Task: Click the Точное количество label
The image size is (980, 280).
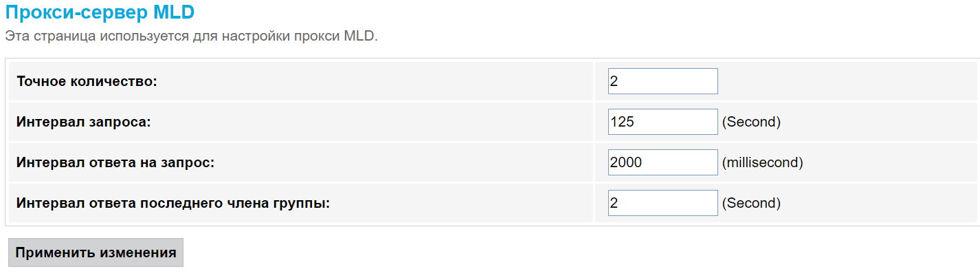Action: point(87,82)
